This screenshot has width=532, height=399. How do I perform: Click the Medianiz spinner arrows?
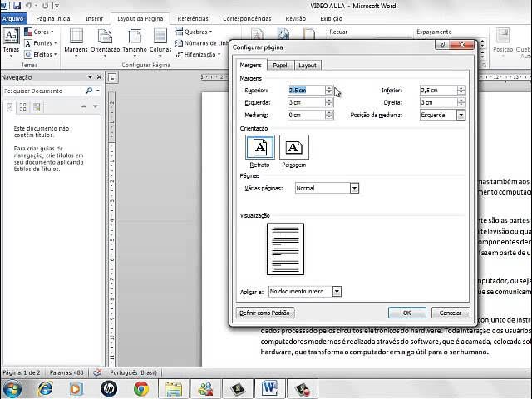point(329,115)
